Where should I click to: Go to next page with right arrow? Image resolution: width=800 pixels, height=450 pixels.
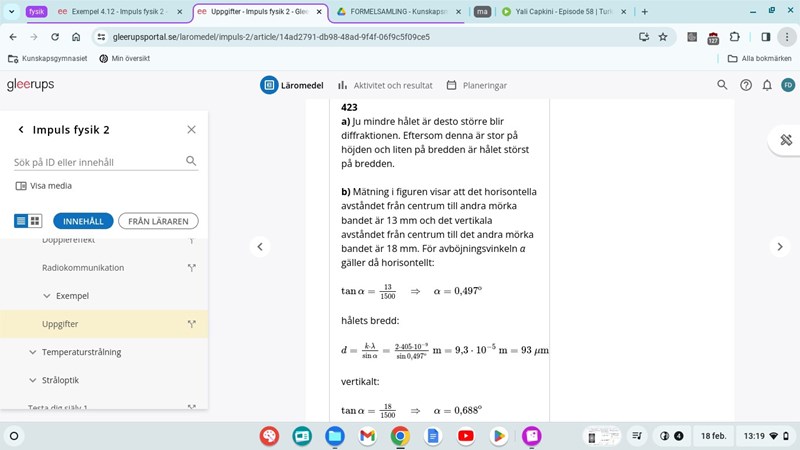(x=779, y=246)
